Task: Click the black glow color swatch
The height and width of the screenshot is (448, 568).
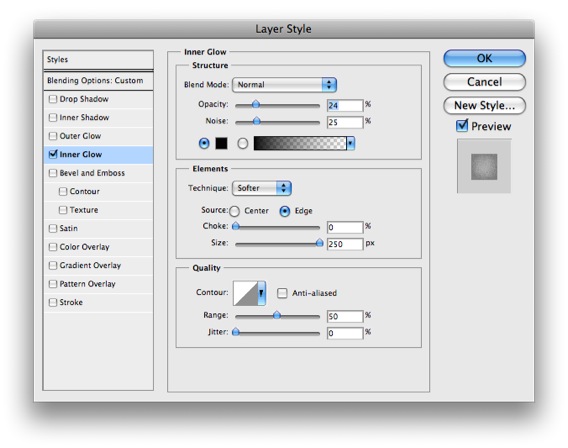Action: click(221, 143)
